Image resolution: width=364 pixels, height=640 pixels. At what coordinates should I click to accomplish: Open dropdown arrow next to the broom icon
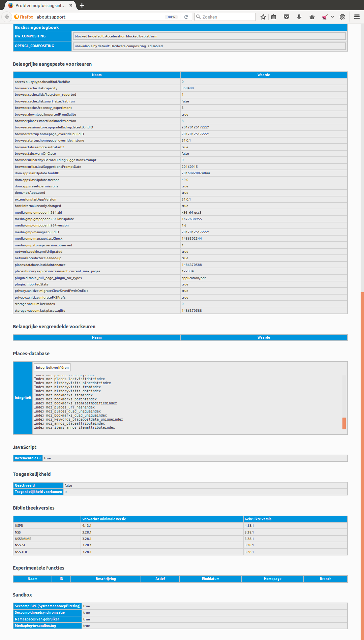[x=332, y=17]
